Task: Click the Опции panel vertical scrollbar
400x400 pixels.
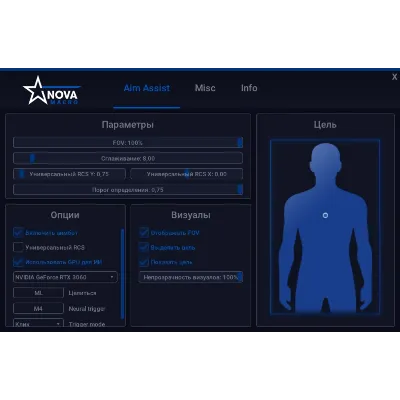Action: pyautogui.click(x=122, y=273)
